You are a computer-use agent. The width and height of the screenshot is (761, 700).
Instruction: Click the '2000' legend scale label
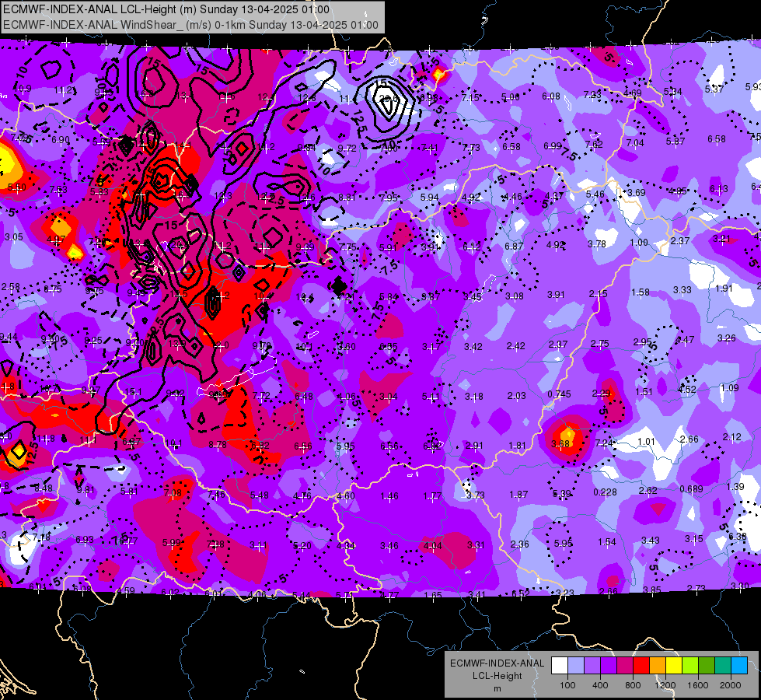coord(730,685)
